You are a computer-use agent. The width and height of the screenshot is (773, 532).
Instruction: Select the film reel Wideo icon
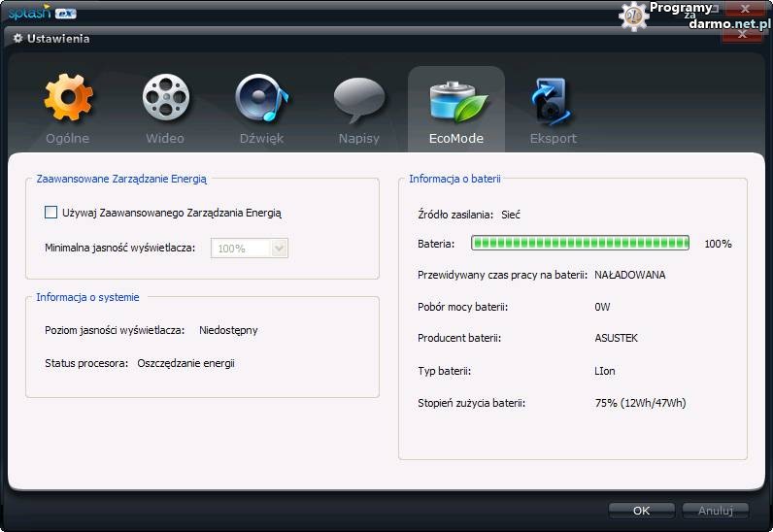[165, 99]
